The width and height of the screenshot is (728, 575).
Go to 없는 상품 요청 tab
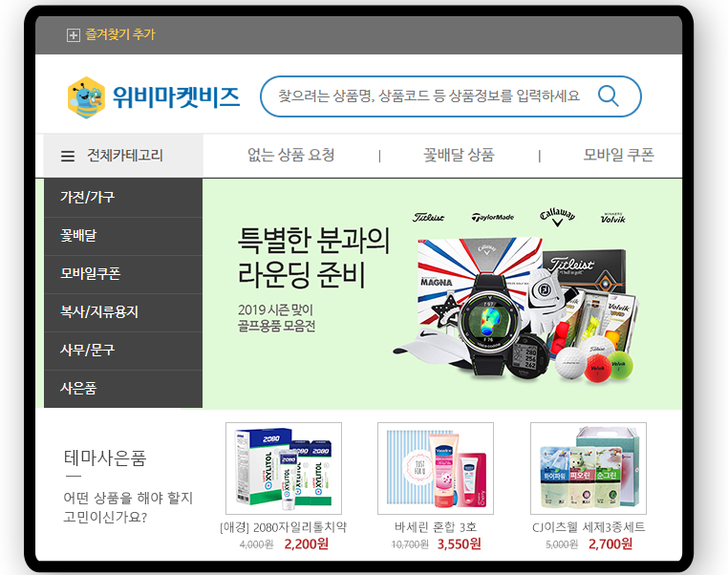[x=291, y=155]
